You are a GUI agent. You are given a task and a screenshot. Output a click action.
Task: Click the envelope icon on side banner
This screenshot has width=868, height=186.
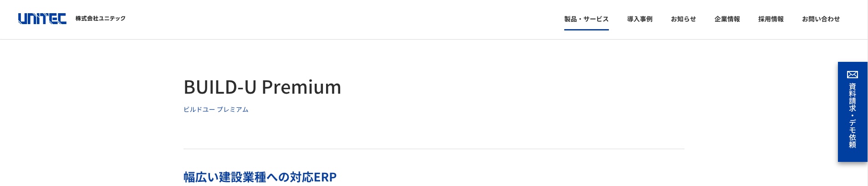pyautogui.click(x=853, y=75)
